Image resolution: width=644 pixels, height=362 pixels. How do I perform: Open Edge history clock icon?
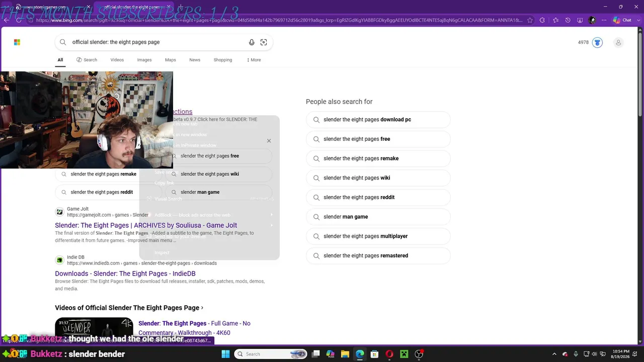(568, 20)
